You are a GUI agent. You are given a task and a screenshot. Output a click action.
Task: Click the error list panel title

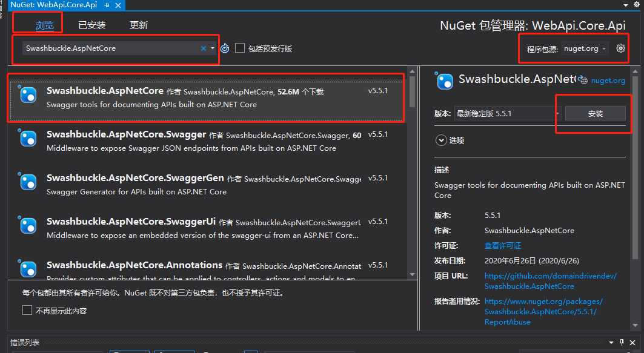(x=25, y=342)
